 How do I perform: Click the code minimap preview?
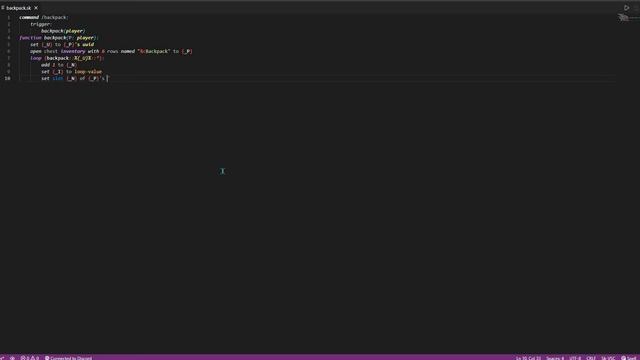623,18
